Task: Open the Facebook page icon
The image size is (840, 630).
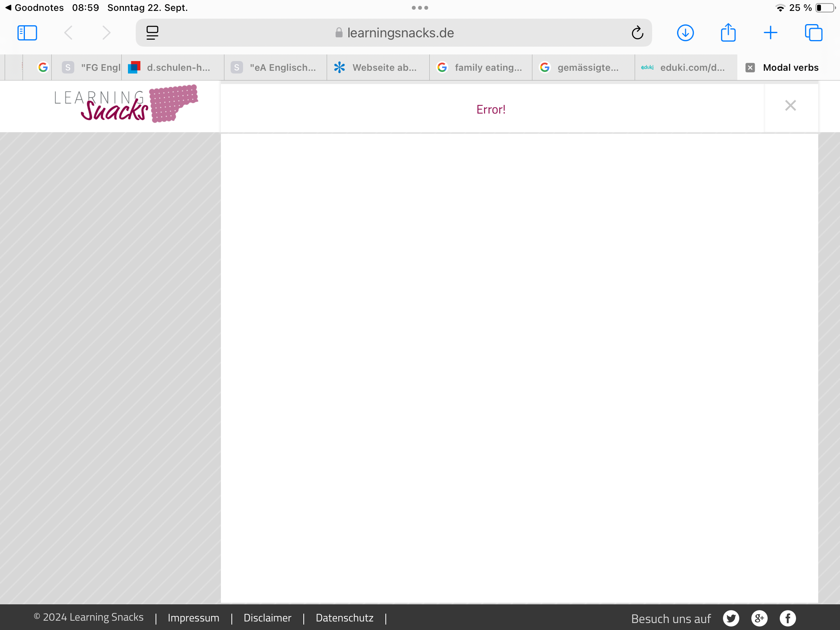Action: coord(788,618)
